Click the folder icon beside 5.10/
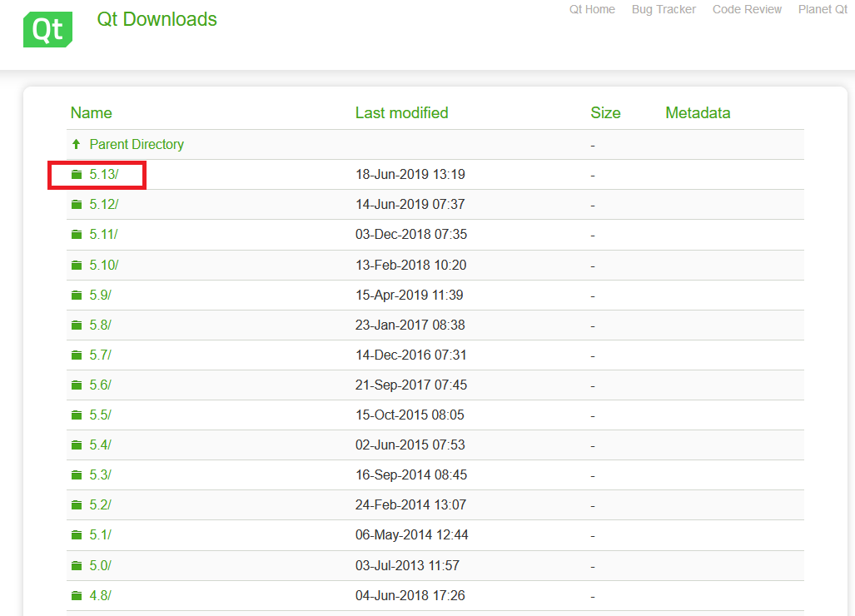Screen dimensions: 855x616 click(x=77, y=265)
